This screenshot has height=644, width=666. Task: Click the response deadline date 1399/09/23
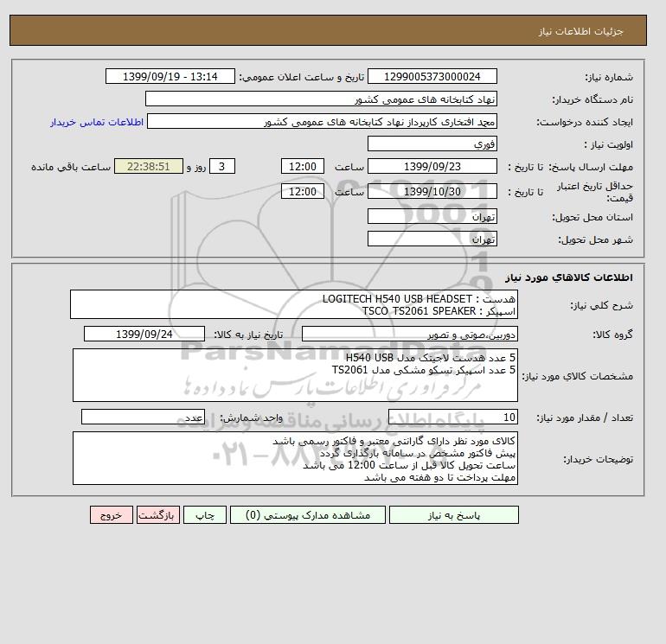coord(432,167)
